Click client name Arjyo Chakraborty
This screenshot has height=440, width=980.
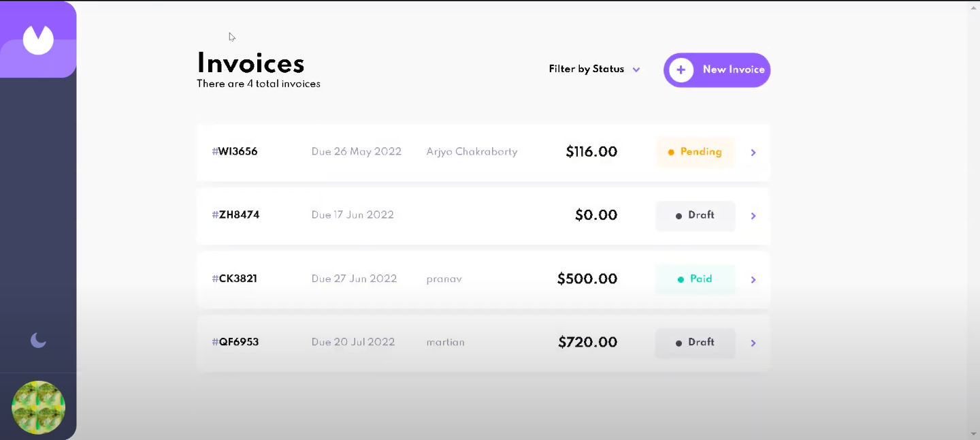pyautogui.click(x=472, y=152)
